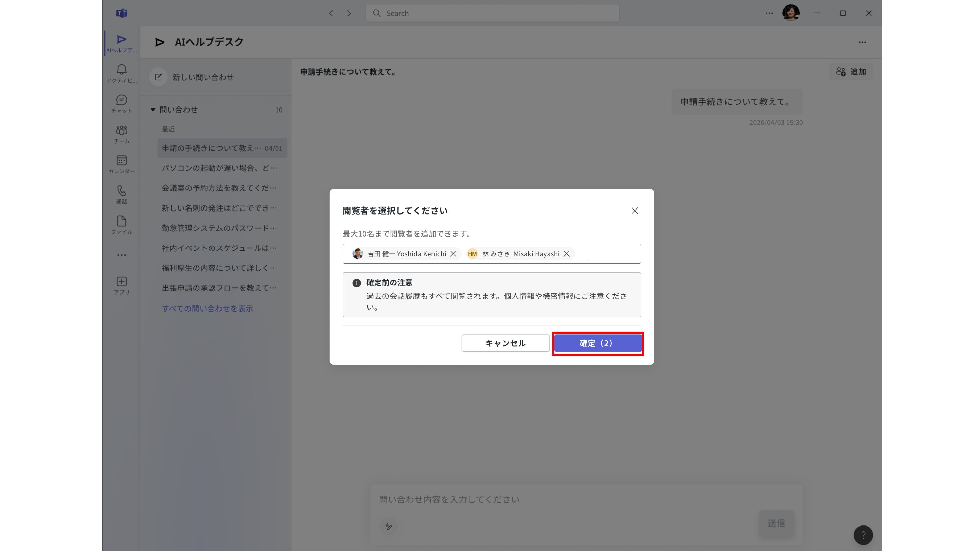
Task: Remove 林 みさき Misaki Hayashi from viewers
Action: point(567,254)
